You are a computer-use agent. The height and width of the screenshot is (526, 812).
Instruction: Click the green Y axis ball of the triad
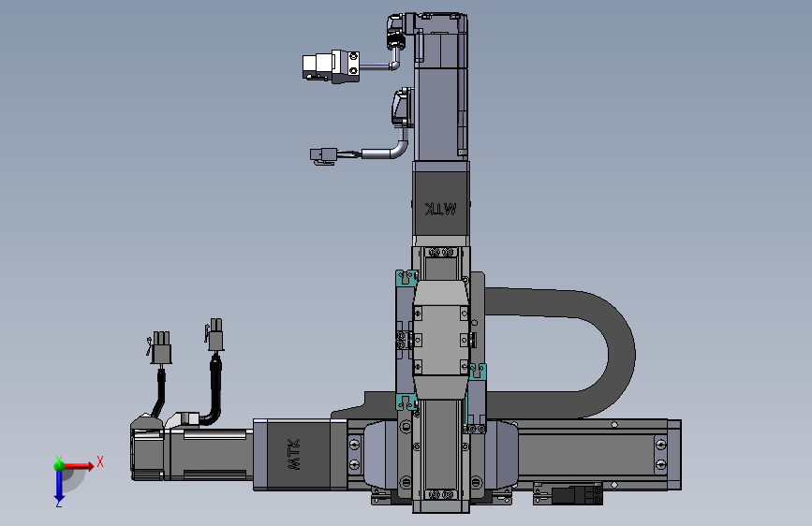pyautogui.click(x=59, y=465)
